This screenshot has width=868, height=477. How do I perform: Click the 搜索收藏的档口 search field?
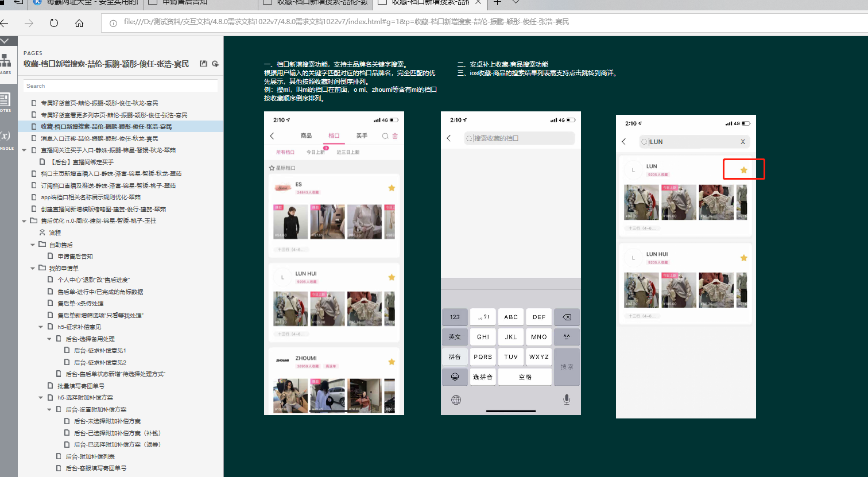(520, 138)
